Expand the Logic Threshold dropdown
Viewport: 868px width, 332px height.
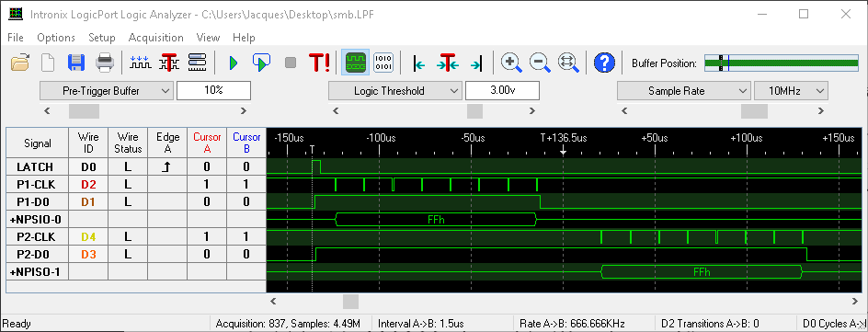coord(395,91)
